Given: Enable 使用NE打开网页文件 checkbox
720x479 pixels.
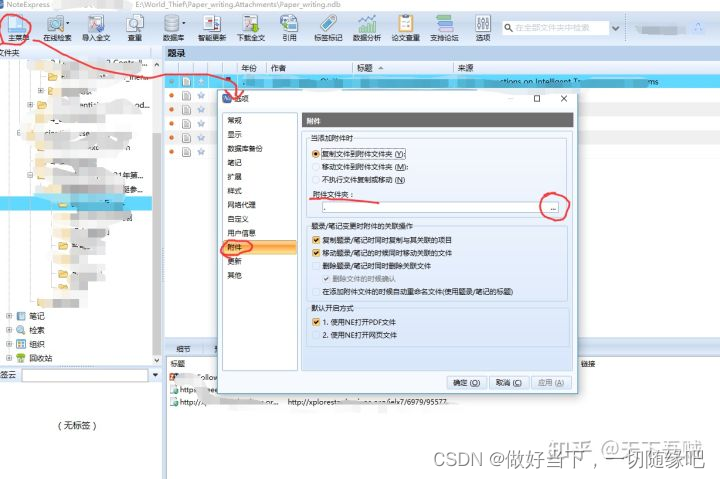Looking at the screenshot, I should [x=316, y=335].
